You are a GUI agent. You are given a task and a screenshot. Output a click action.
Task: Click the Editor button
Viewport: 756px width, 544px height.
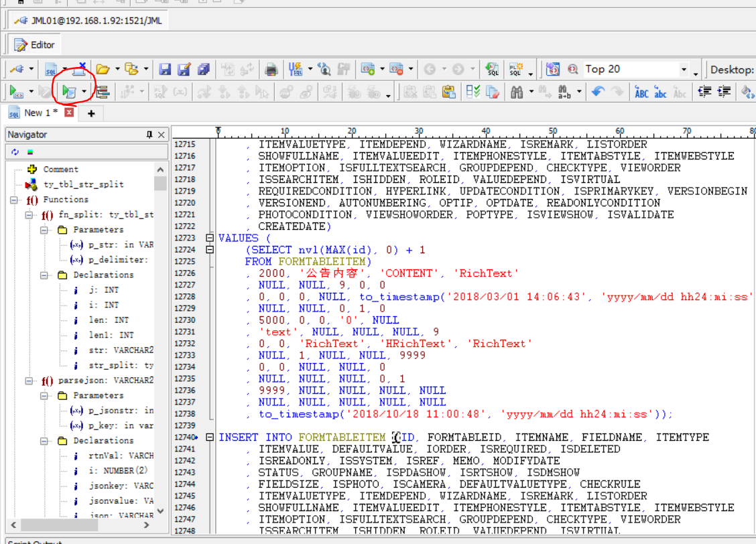[35, 45]
